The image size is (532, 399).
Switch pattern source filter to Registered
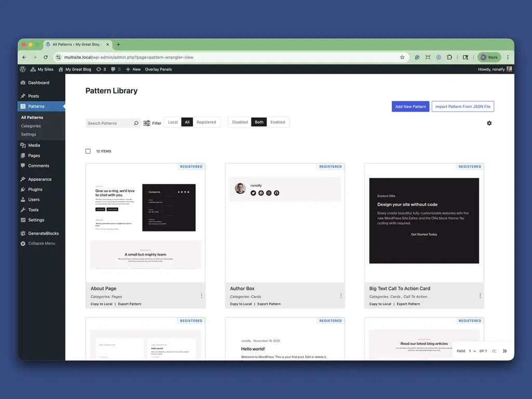206,122
